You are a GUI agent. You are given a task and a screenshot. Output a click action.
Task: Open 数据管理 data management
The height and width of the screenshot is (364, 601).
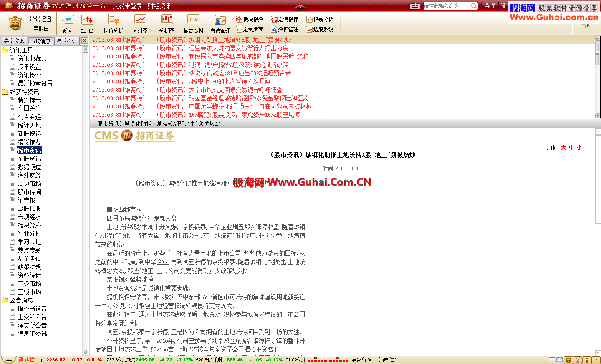(x=285, y=29)
